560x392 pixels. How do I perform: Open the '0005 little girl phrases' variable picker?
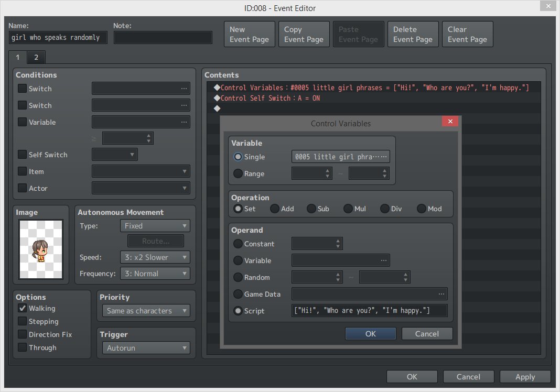click(x=340, y=156)
